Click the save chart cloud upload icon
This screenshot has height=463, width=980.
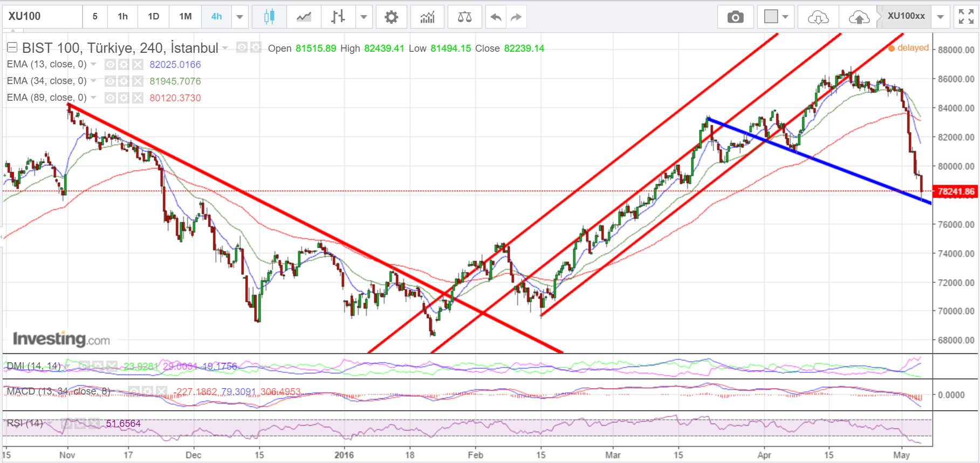(x=859, y=17)
